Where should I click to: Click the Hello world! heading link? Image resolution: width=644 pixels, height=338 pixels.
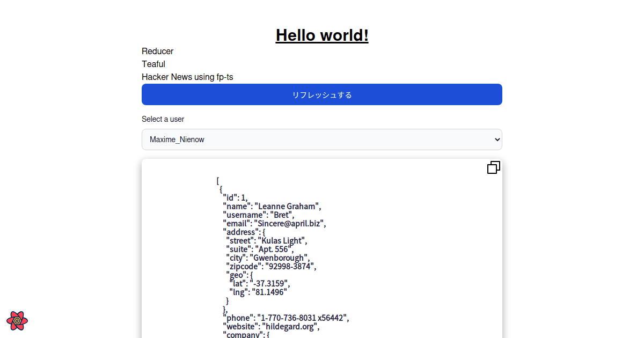[322, 35]
